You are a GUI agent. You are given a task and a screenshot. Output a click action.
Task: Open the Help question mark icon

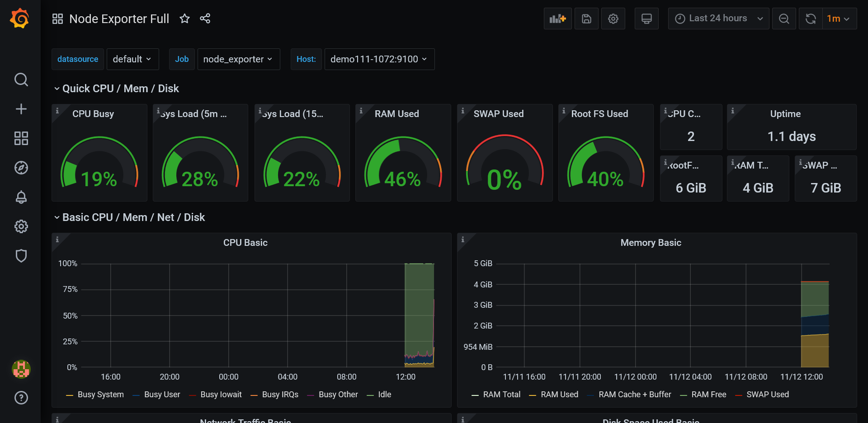click(21, 398)
